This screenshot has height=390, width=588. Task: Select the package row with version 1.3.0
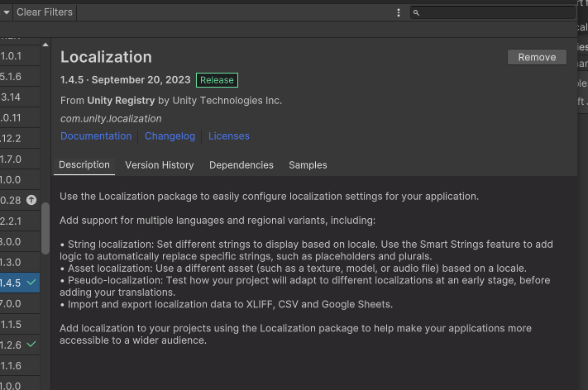pyautogui.click(x=20, y=262)
